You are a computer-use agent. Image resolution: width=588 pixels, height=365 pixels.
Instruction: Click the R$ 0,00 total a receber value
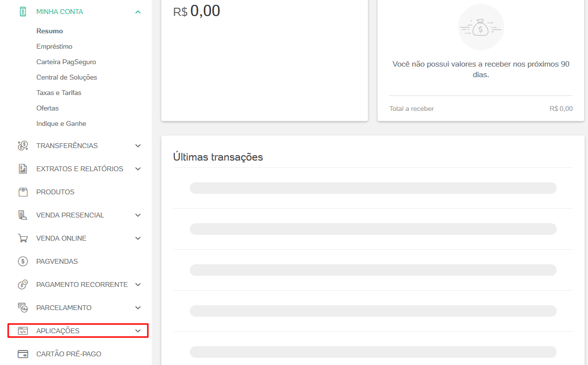(561, 108)
